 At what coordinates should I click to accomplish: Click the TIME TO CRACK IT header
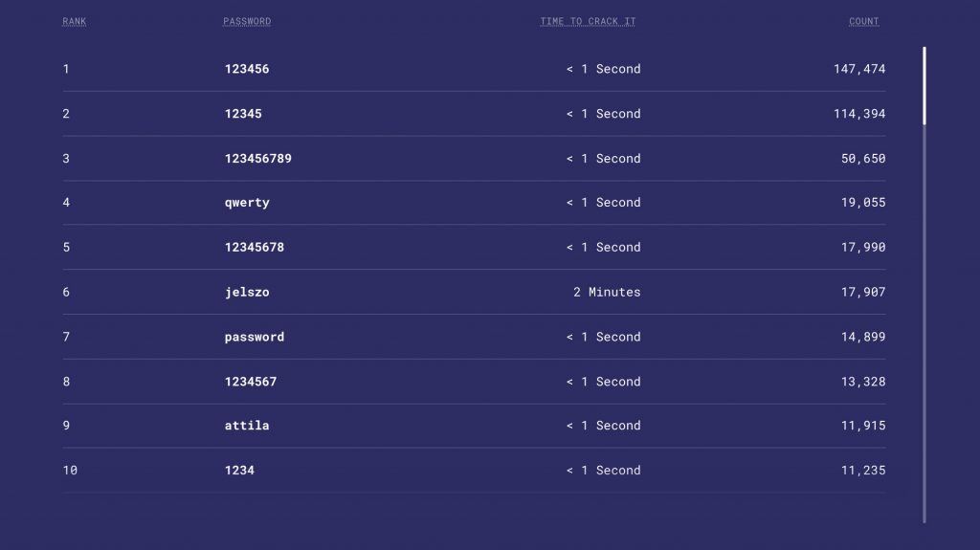pos(588,21)
